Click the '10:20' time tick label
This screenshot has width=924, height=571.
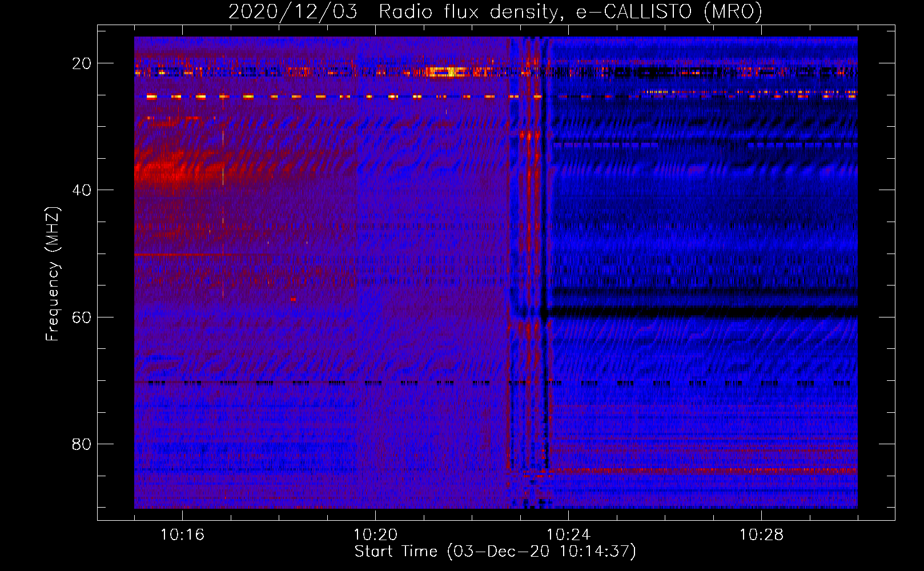(x=375, y=535)
